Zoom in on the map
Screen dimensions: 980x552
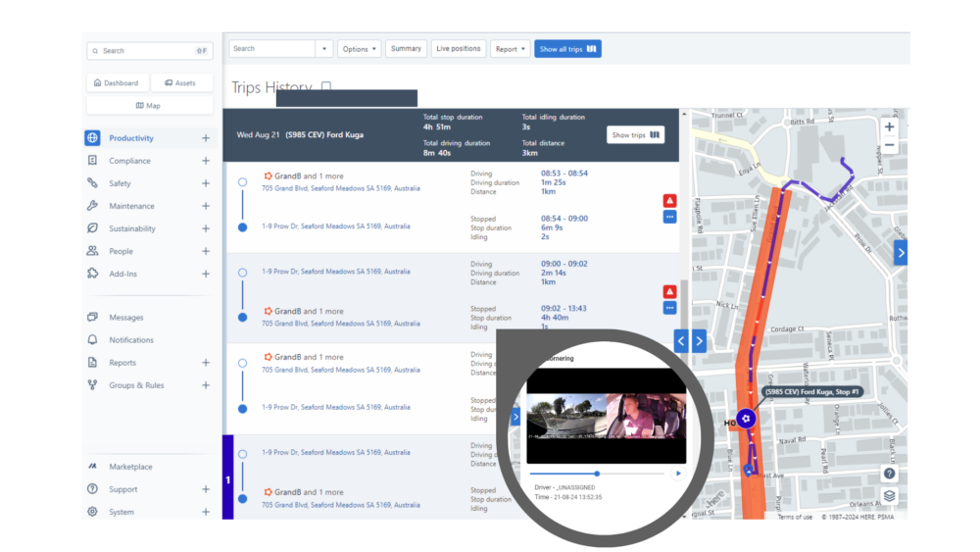889,126
